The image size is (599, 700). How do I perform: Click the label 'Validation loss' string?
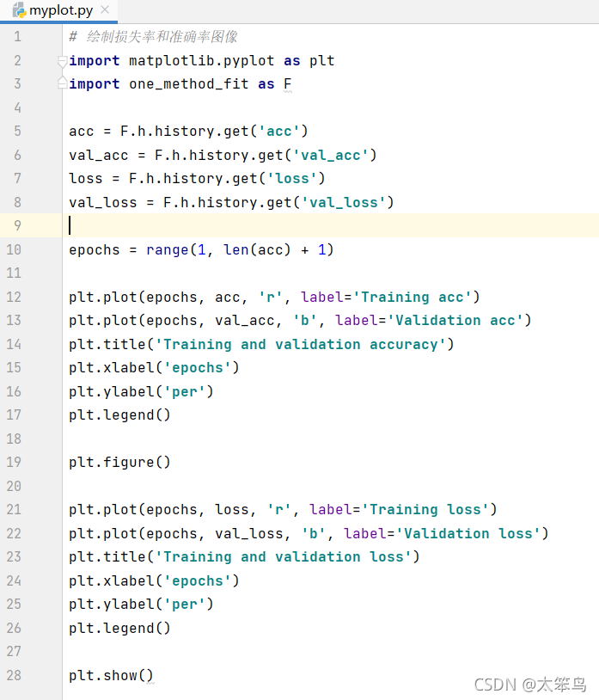point(468,534)
